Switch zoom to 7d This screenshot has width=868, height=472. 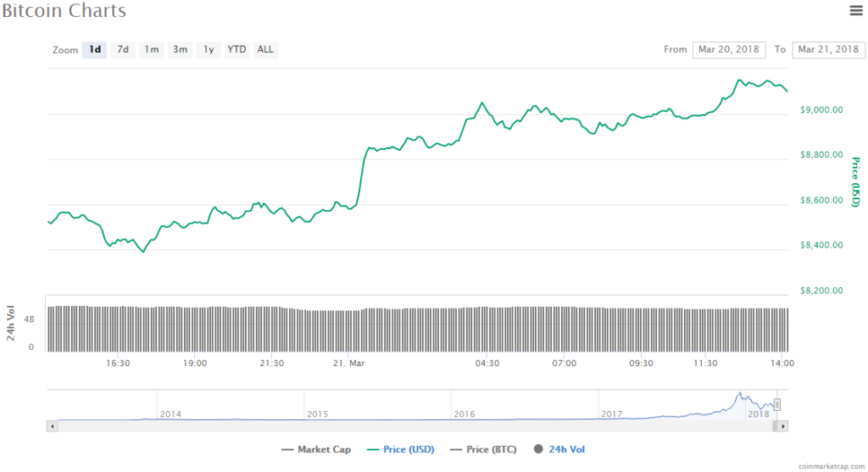(123, 50)
